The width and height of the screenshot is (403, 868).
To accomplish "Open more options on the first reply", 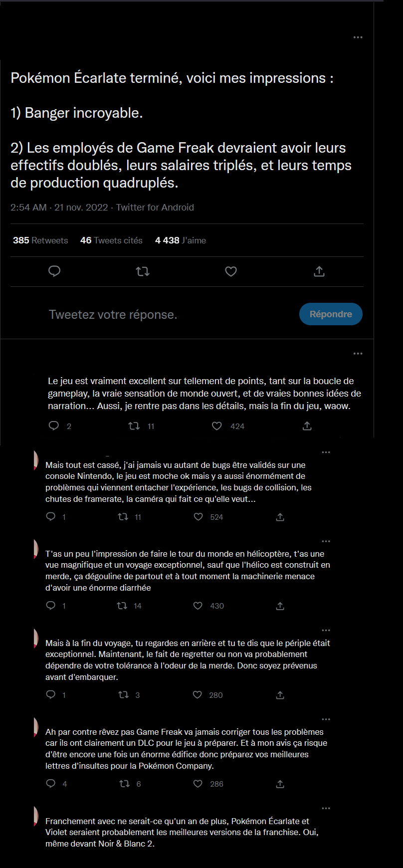I will 358,354.
